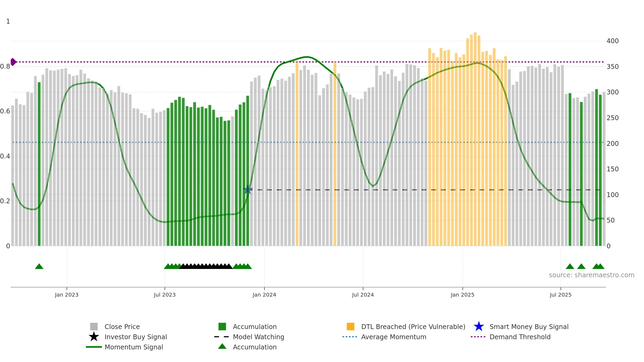Click the Jan 2025 axis label

tap(463, 295)
